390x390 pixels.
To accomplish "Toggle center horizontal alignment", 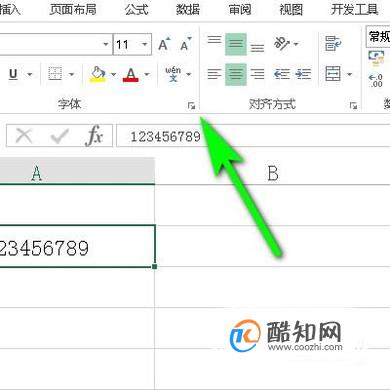I will (236, 74).
